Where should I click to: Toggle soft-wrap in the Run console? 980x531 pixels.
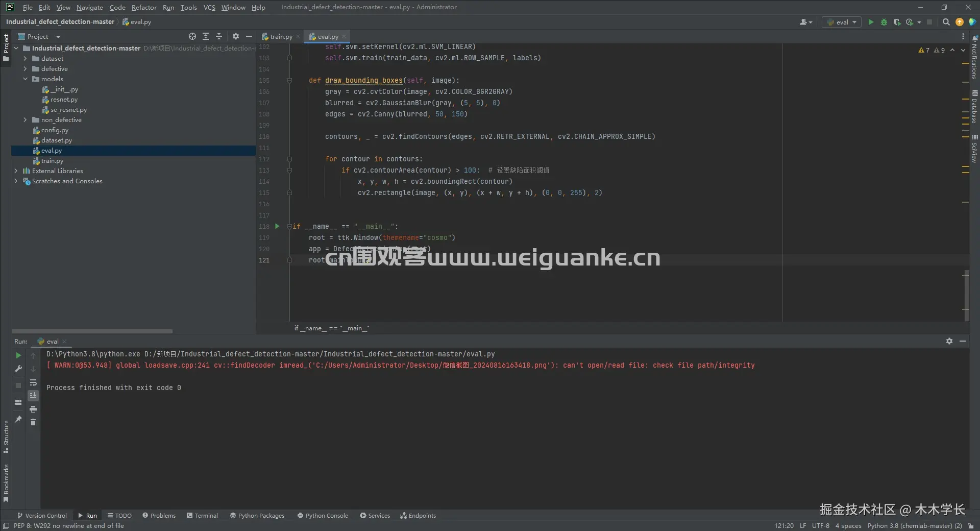(33, 382)
